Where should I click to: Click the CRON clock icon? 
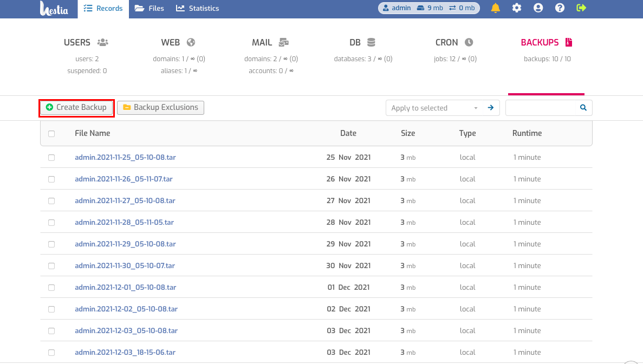[x=469, y=42]
